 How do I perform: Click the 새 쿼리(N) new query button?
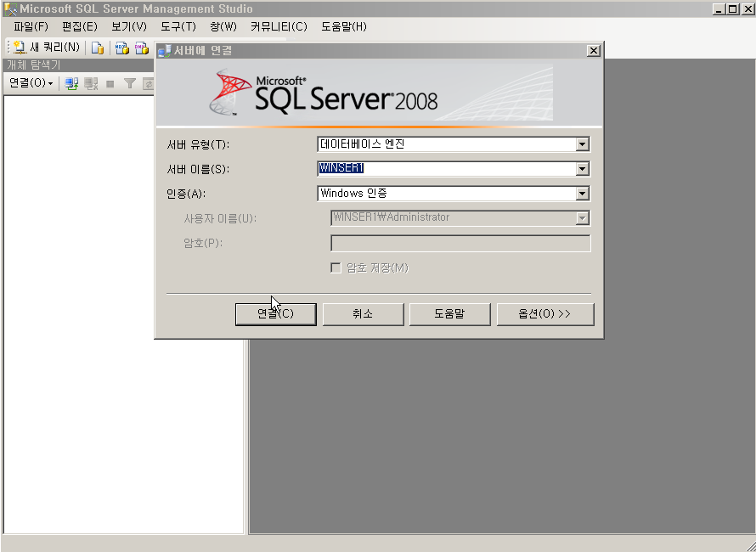[46, 48]
